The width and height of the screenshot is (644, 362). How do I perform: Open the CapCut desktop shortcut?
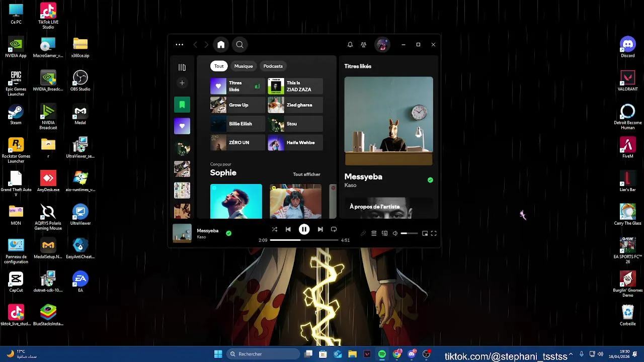(16, 282)
